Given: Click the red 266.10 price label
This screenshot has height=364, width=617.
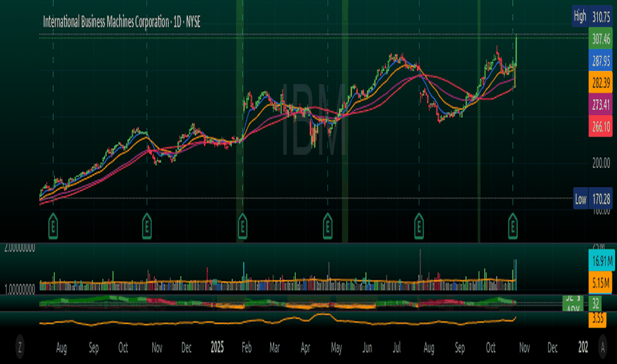Looking at the screenshot, I should [600, 126].
